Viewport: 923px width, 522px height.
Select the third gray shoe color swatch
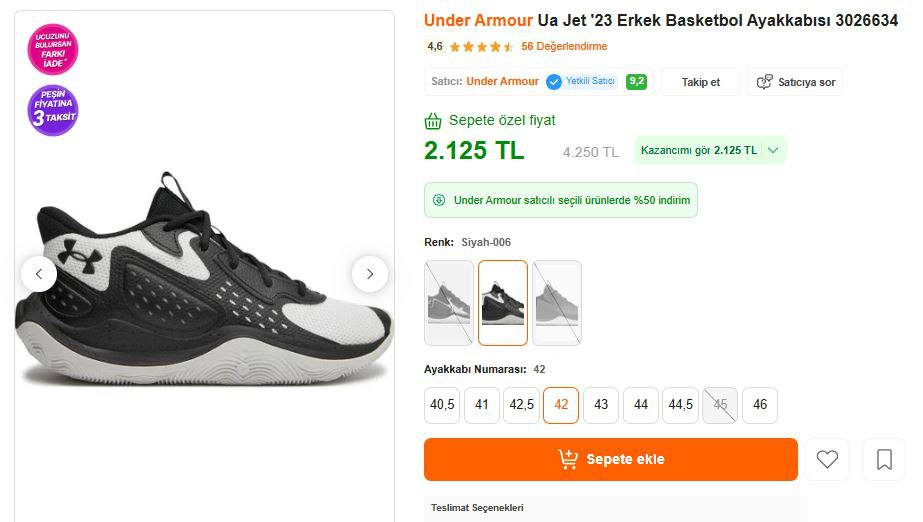(x=557, y=302)
